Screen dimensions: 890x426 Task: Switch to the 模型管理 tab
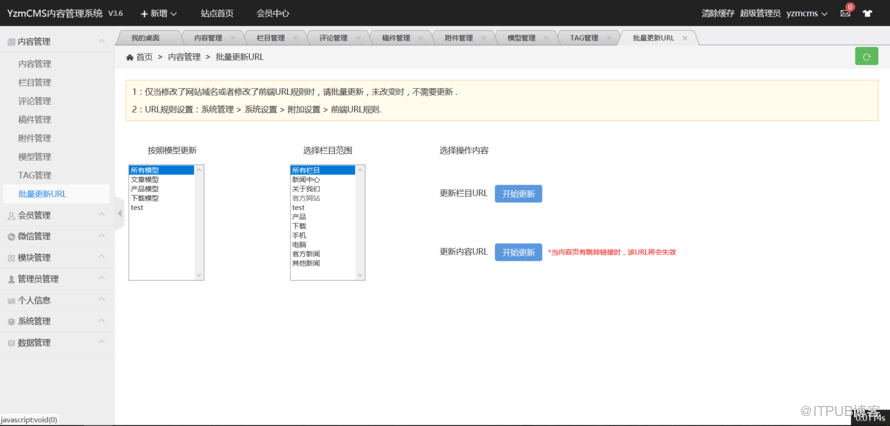521,38
